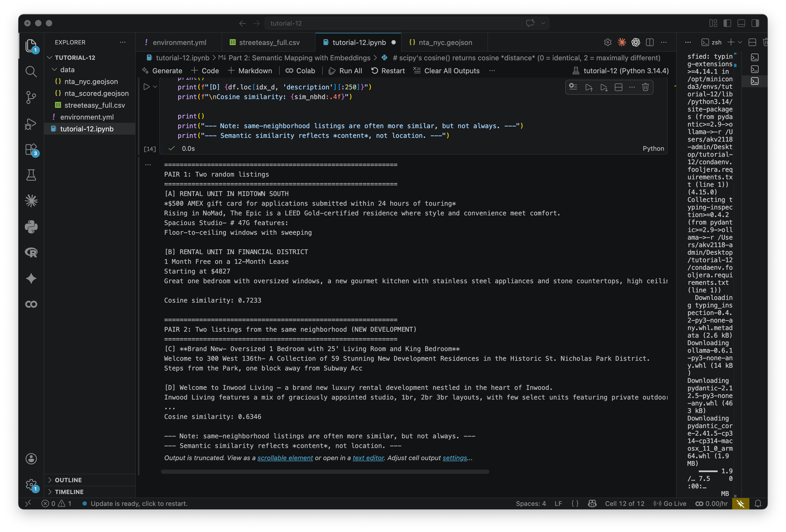The height and width of the screenshot is (532, 786).
Task: Toggle the bottom panel layout button
Action: coord(741,23)
